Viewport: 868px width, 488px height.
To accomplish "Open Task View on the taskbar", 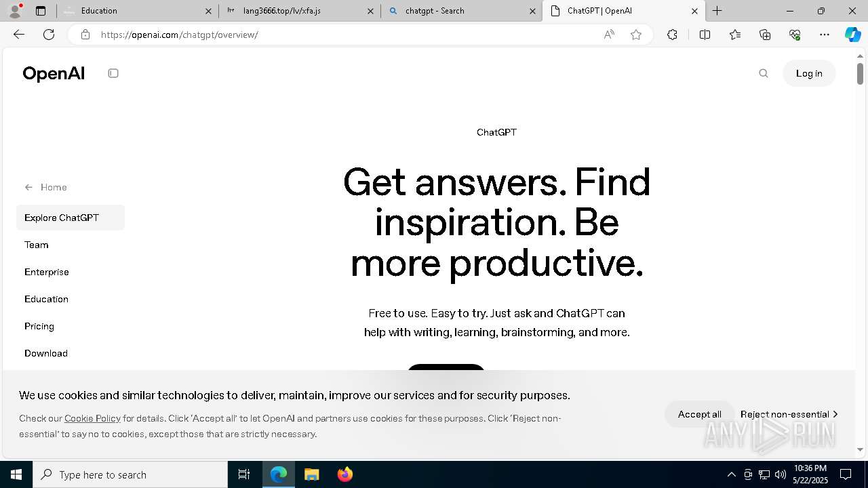I will (244, 474).
